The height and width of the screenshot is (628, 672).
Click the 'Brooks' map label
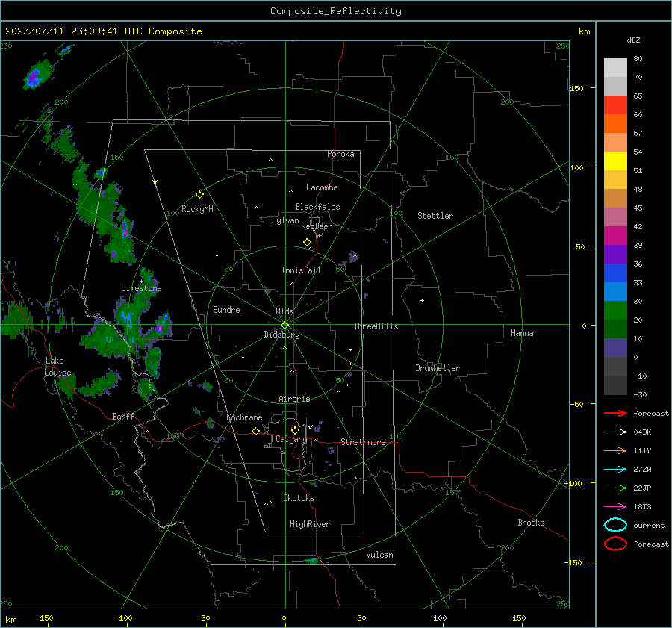tap(531, 523)
